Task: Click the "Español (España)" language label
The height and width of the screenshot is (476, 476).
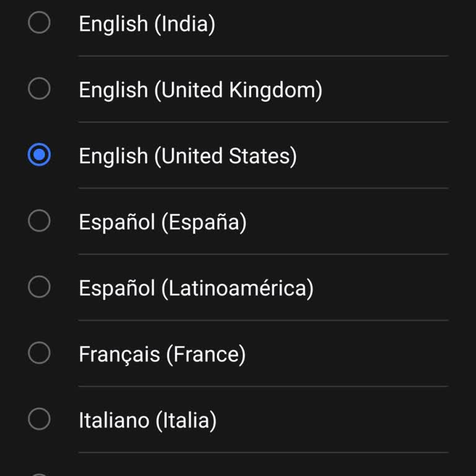Action: point(162,221)
